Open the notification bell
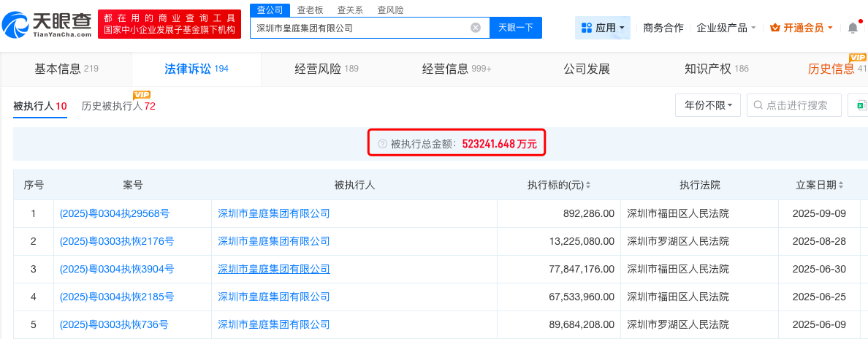Viewport: 868px width, 339px height. [853, 28]
